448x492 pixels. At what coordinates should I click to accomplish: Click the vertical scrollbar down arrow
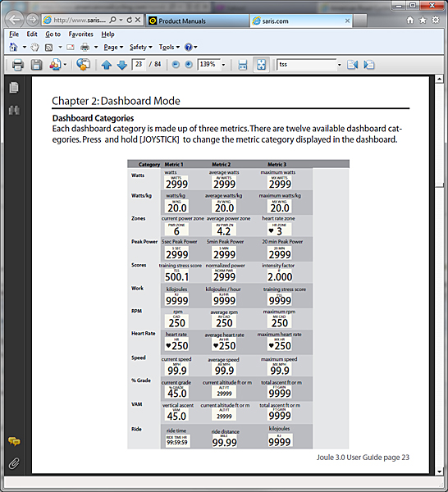pyautogui.click(x=439, y=471)
